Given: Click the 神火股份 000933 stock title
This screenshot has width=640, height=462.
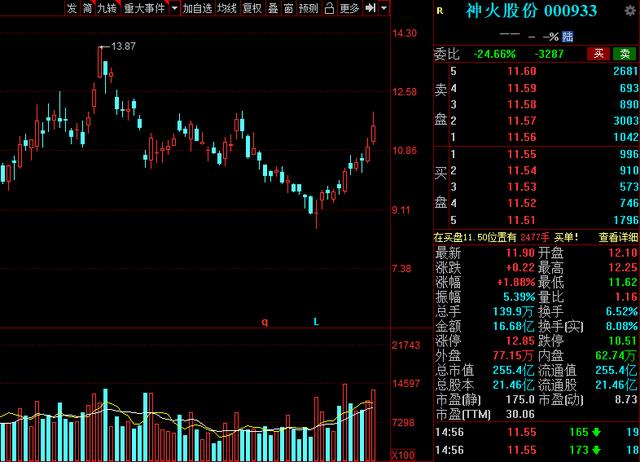Looking at the screenshot, I should click(x=531, y=11).
